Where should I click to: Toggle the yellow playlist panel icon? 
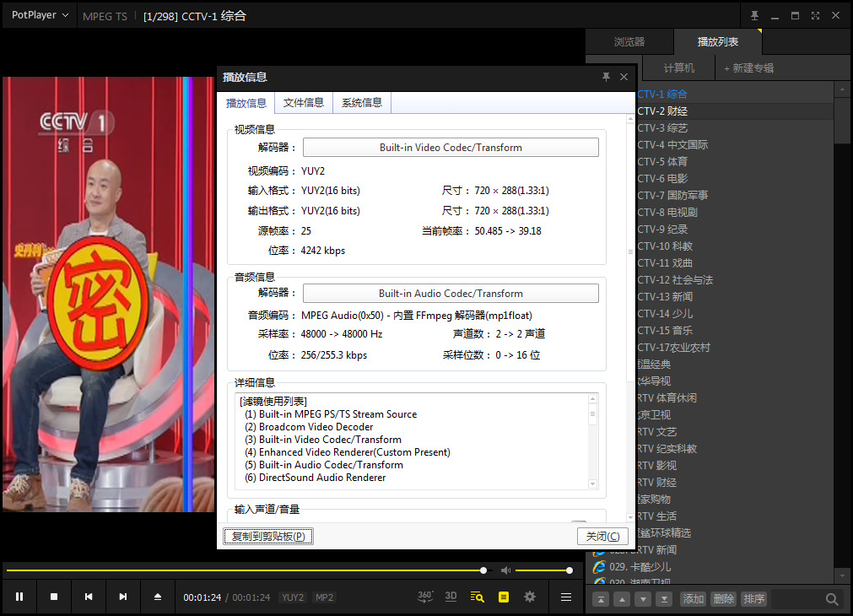pos(504,597)
